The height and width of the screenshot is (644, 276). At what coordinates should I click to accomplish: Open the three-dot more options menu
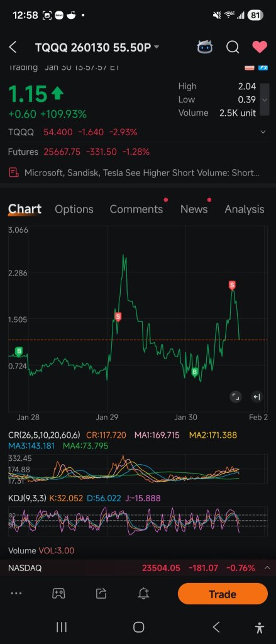(16, 594)
